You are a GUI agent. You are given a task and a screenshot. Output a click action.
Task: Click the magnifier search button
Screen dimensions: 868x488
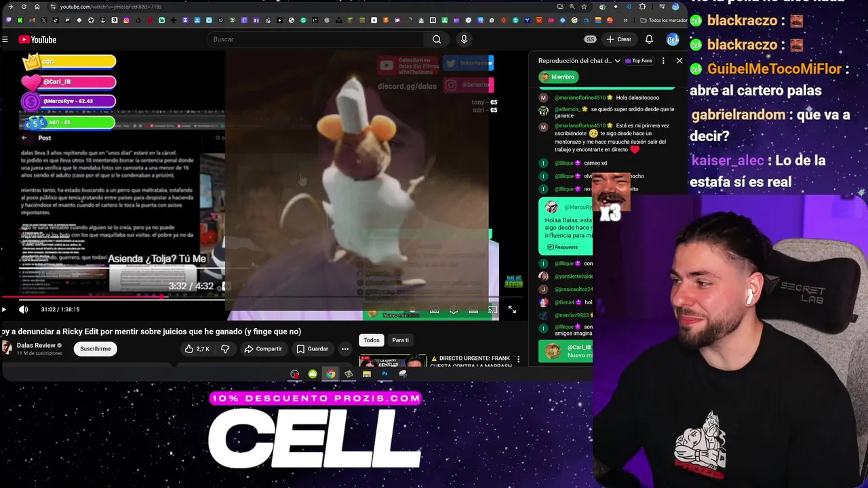click(437, 39)
